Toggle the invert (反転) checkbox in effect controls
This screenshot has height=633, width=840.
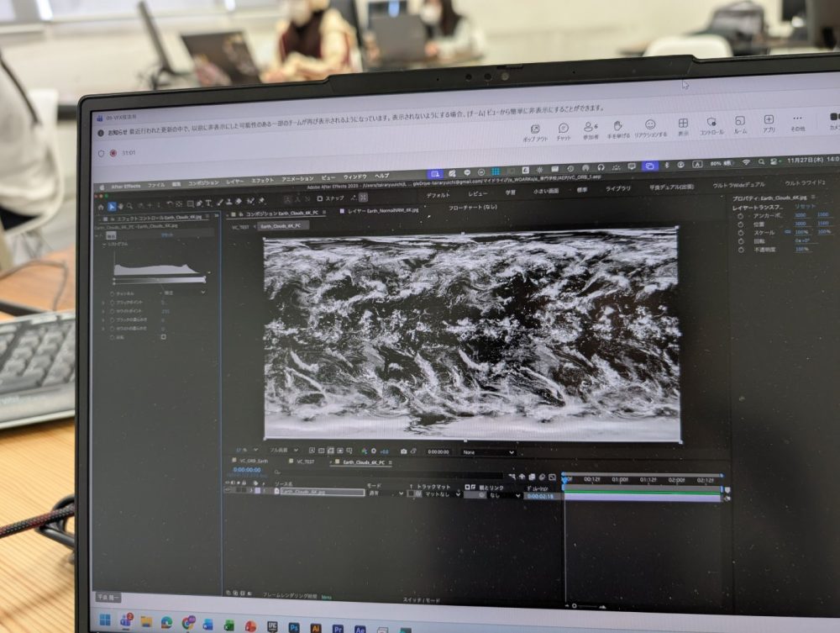pos(163,337)
